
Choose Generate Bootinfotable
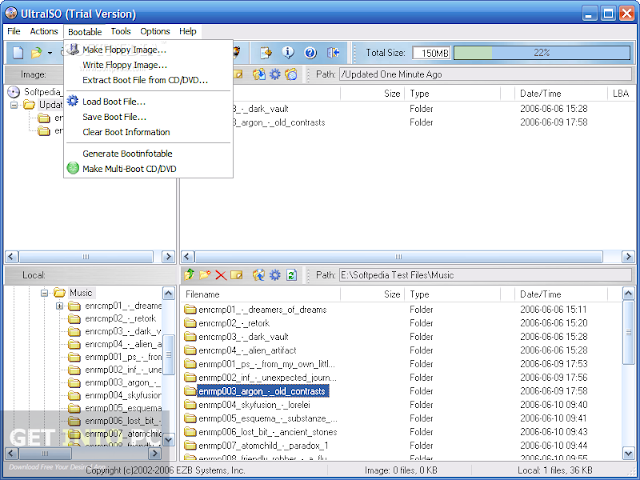click(x=149, y=153)
